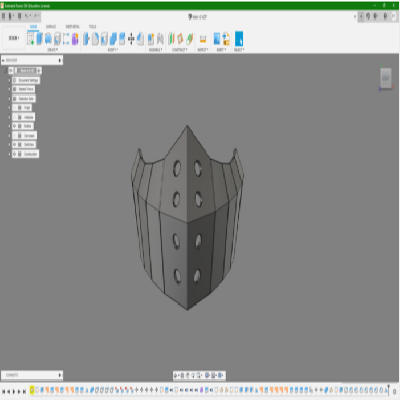This screenshot has height=400, width=400.
Task: Expand the Construction folder in browser
Action: point(9,154)
